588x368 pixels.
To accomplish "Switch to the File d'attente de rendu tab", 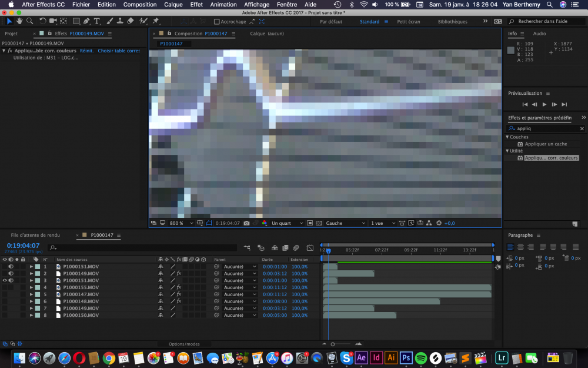I will [35, 235].
